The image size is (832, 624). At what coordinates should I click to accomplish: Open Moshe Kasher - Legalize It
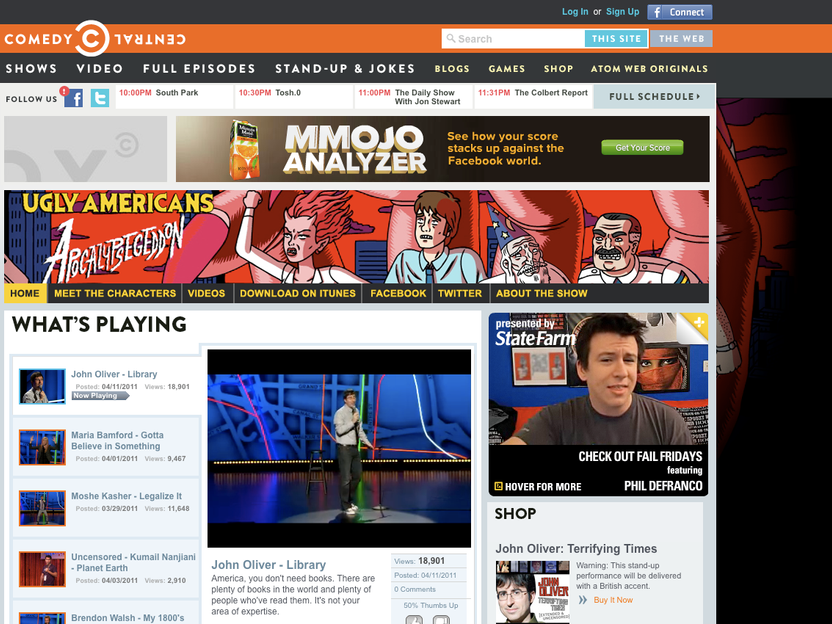126,496
